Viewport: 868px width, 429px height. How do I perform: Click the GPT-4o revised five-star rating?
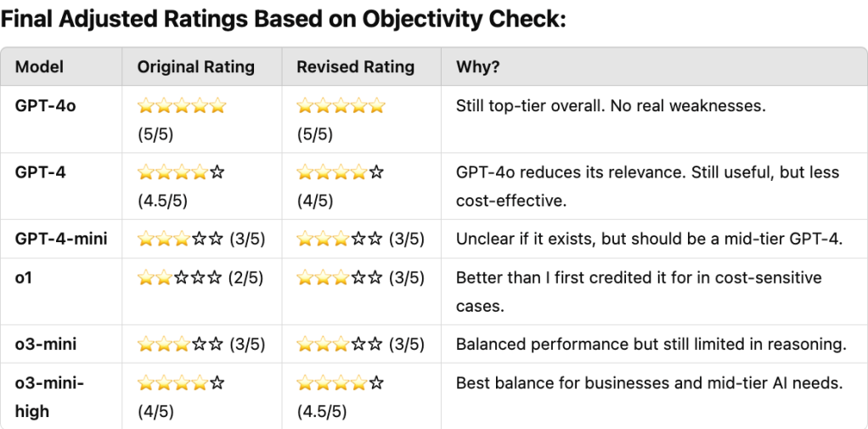tap(341, 106)
